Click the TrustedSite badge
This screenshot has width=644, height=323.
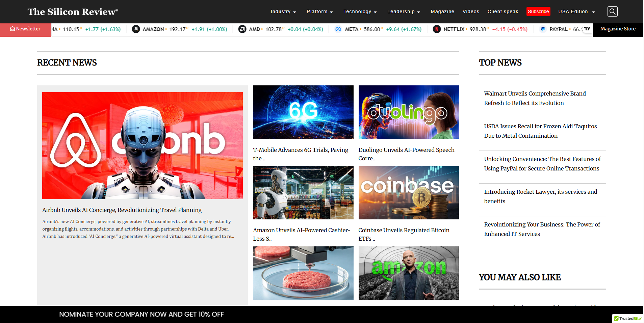coord(627,318)
